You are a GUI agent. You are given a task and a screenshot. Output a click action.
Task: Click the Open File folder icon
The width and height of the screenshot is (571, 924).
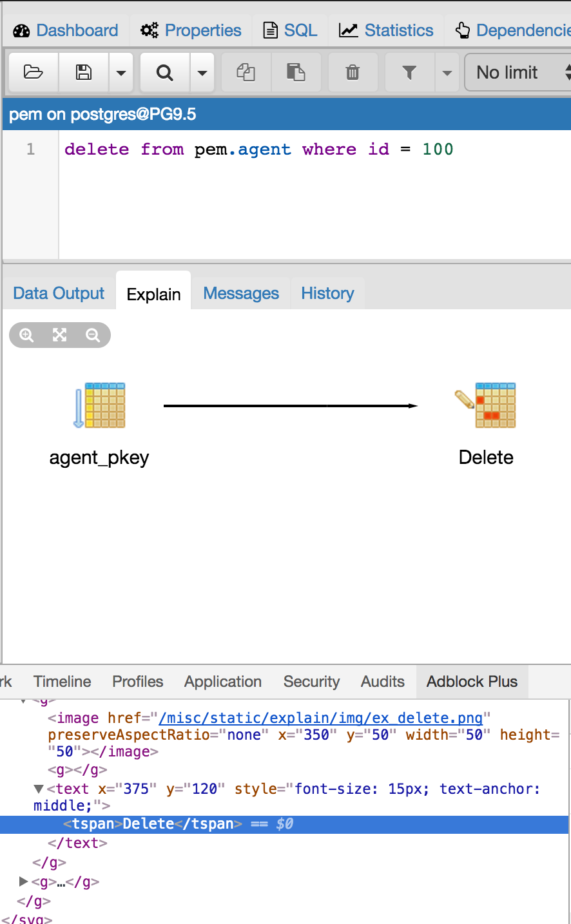tap(34, 72)
